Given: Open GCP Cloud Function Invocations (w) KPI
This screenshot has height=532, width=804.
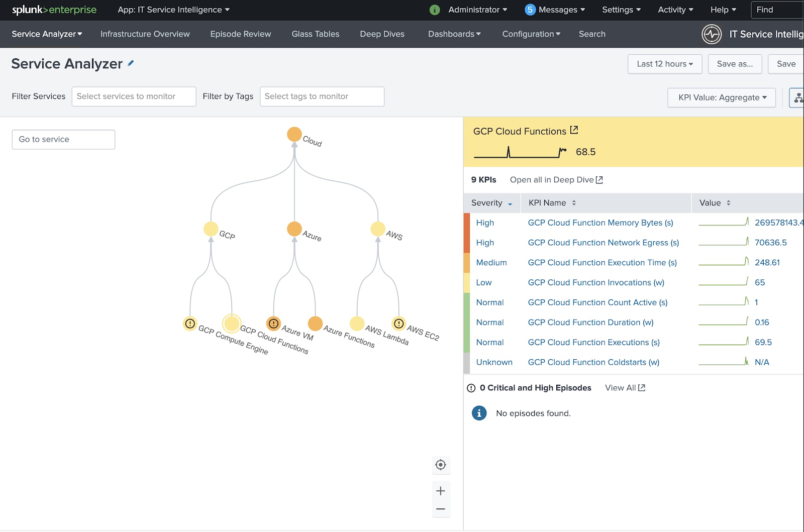Looking at the screenshot, I should point(596,282).
